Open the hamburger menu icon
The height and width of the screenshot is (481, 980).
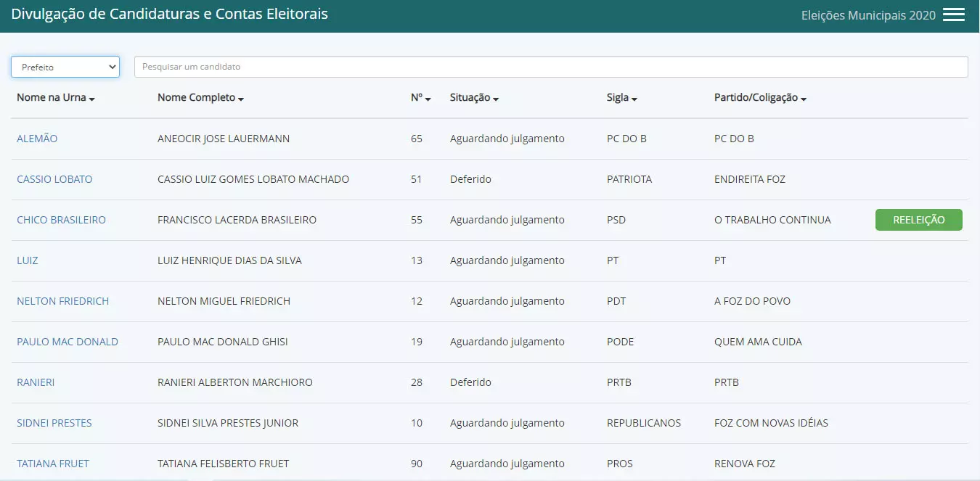point(953,15)
